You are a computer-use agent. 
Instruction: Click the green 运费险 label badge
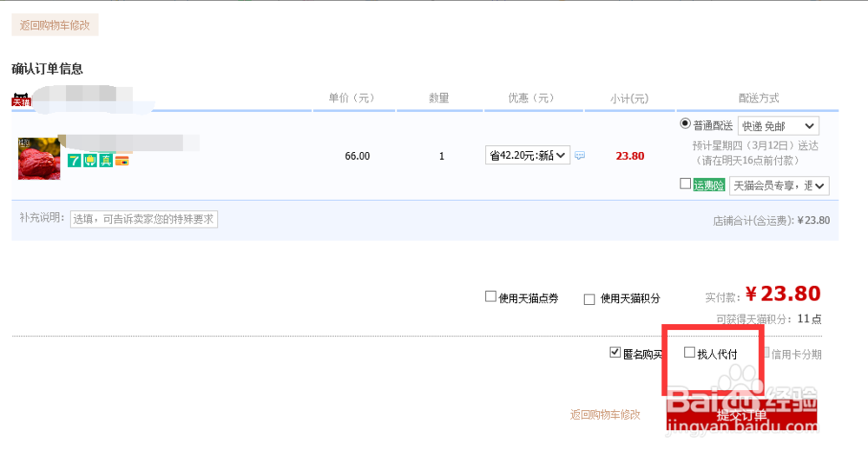coord(708,185)
